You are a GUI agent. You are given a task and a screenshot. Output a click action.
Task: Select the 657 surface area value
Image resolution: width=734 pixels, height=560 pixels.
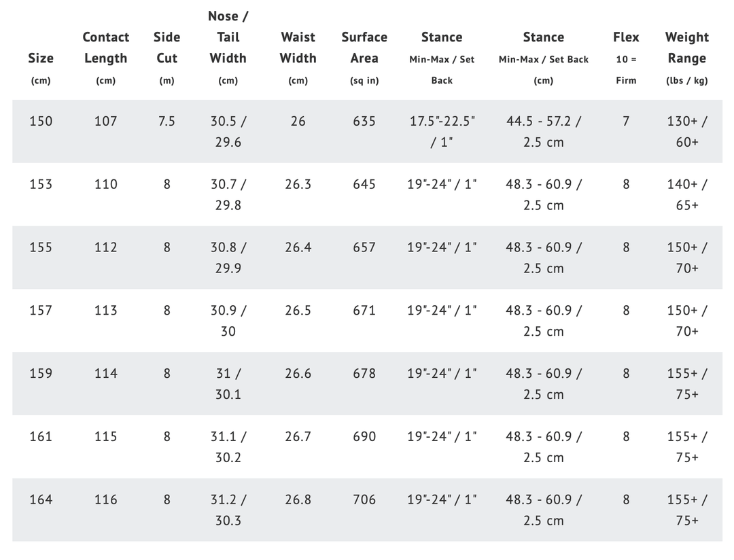coord(364,247)
